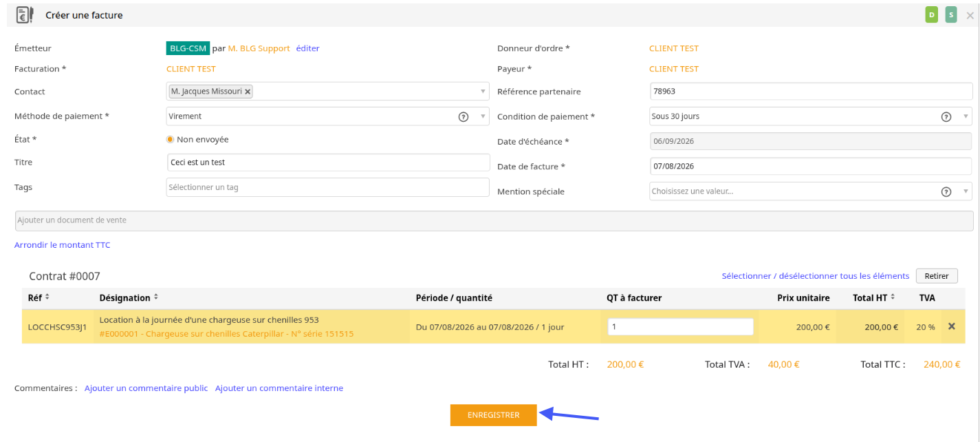
Task: Click the Prix unitaire value 200,00 € in row
Action: click(x=813, y=327)
